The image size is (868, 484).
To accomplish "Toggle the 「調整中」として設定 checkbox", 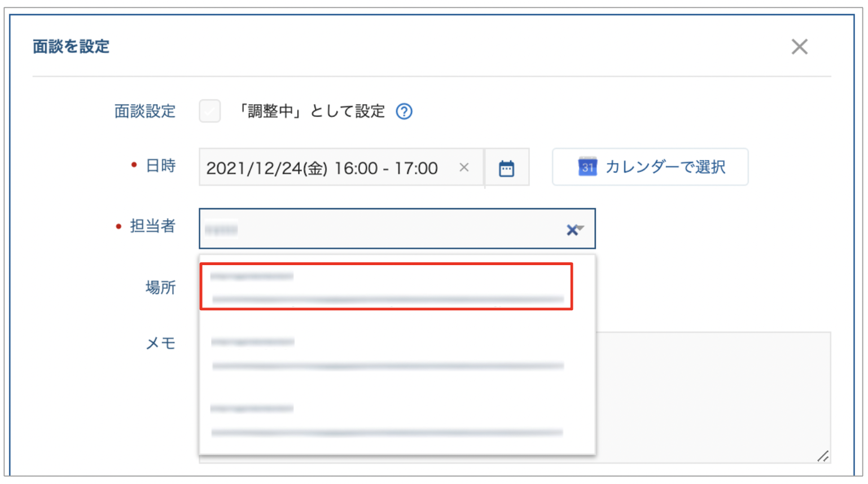I will tap(210, 111).
